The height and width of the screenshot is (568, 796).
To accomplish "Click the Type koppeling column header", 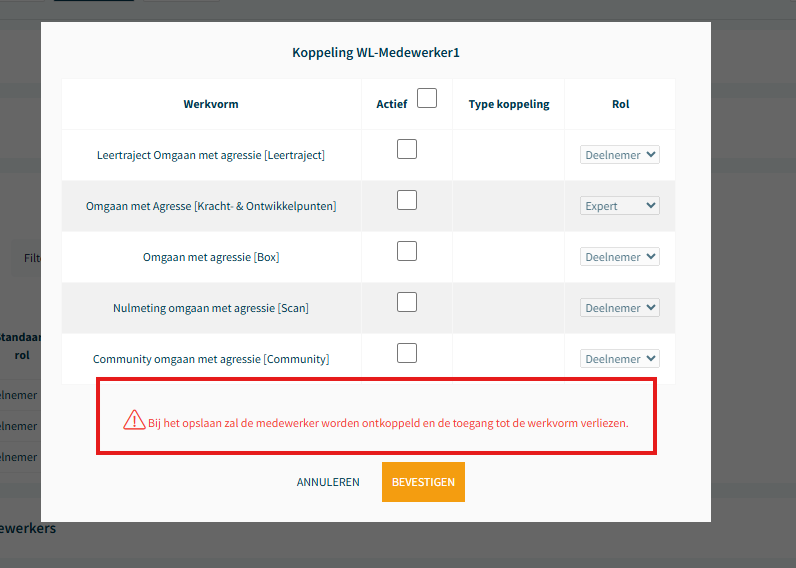I will point(509,104).
